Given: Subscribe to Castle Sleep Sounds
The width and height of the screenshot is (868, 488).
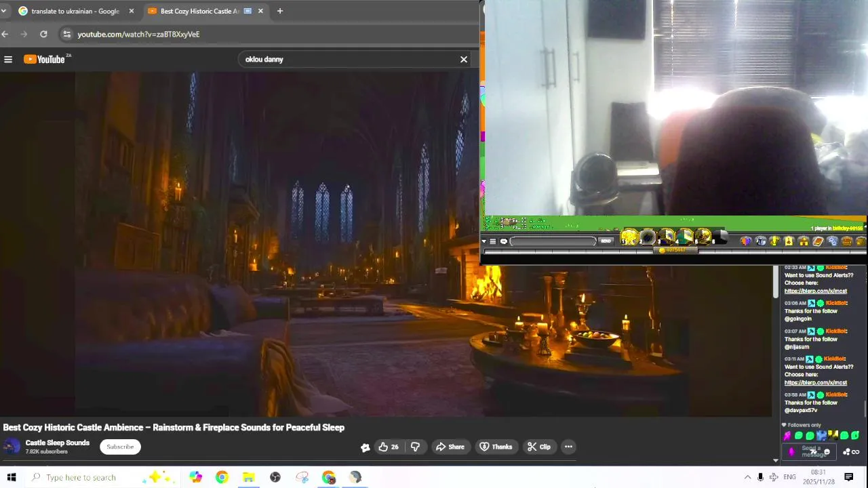Looking at the screenshot, I should (x=120, y=447).
